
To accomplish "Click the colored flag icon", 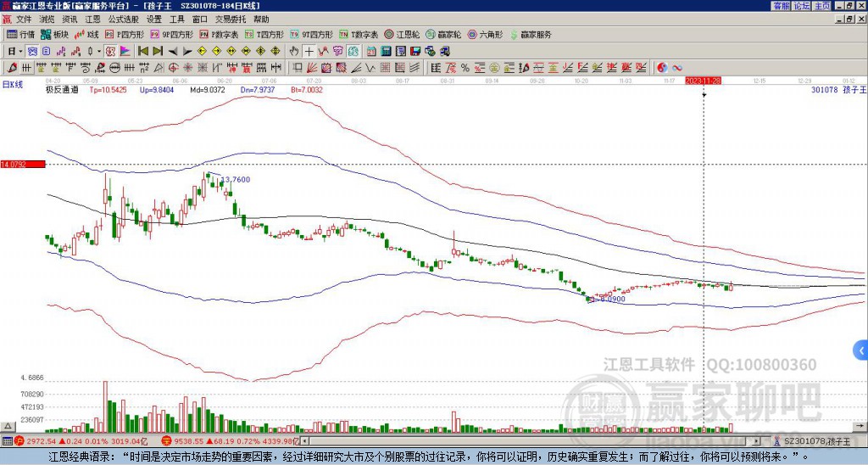I will [125, 51].
